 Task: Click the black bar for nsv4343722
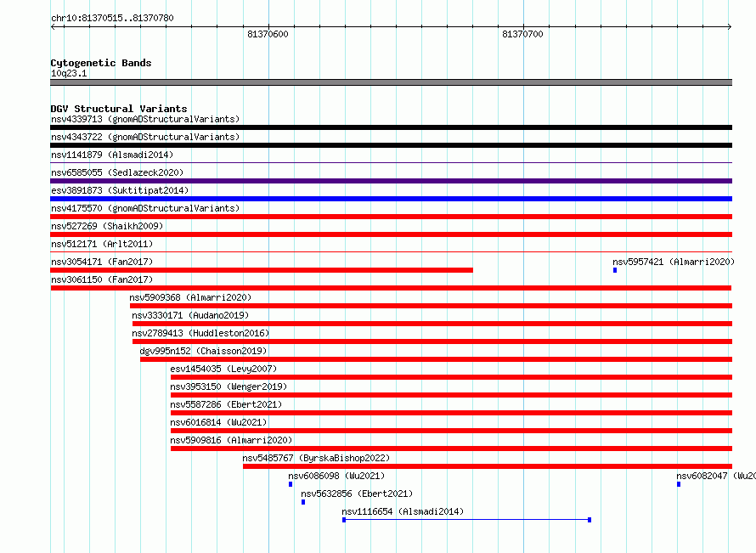tap(391, 145)
